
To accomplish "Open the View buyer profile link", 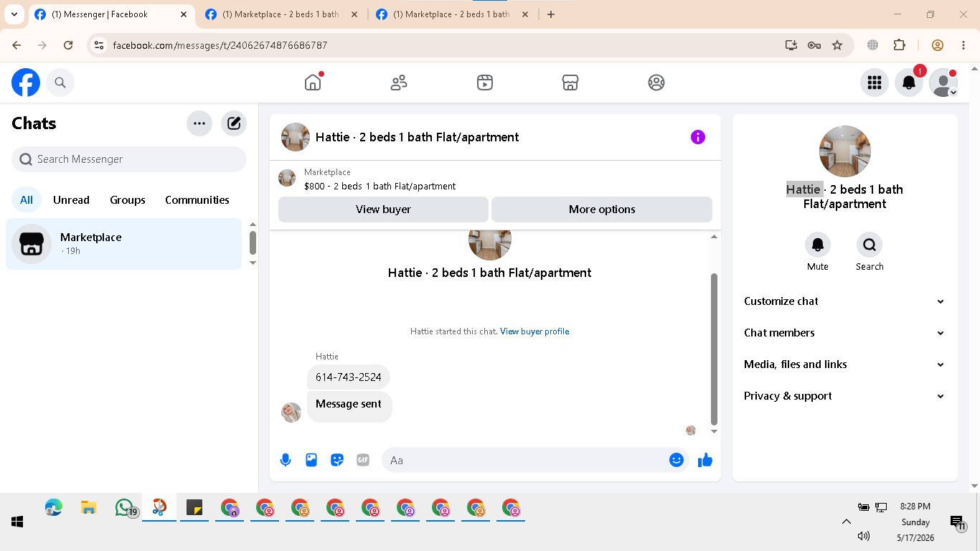I will 534,331.
